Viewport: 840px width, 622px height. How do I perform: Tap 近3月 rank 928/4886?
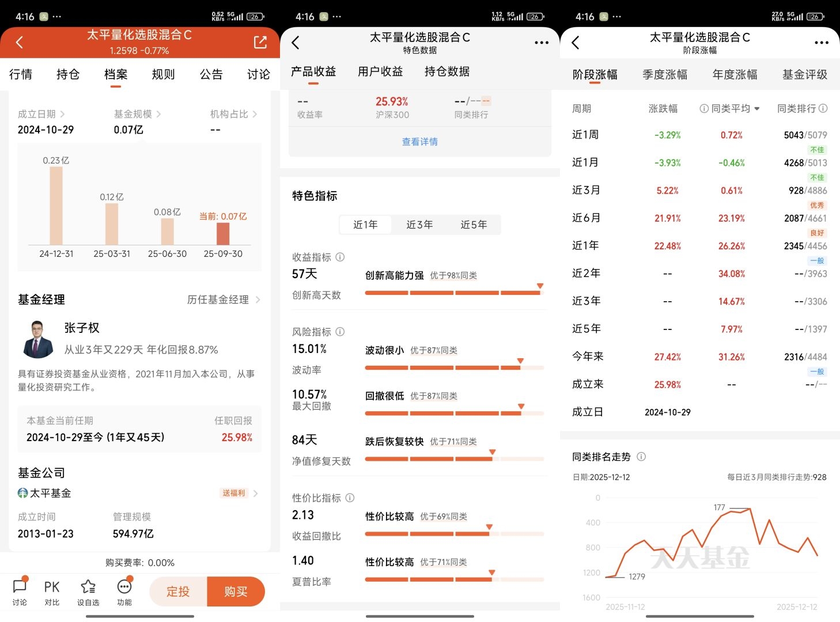(808, 191)
